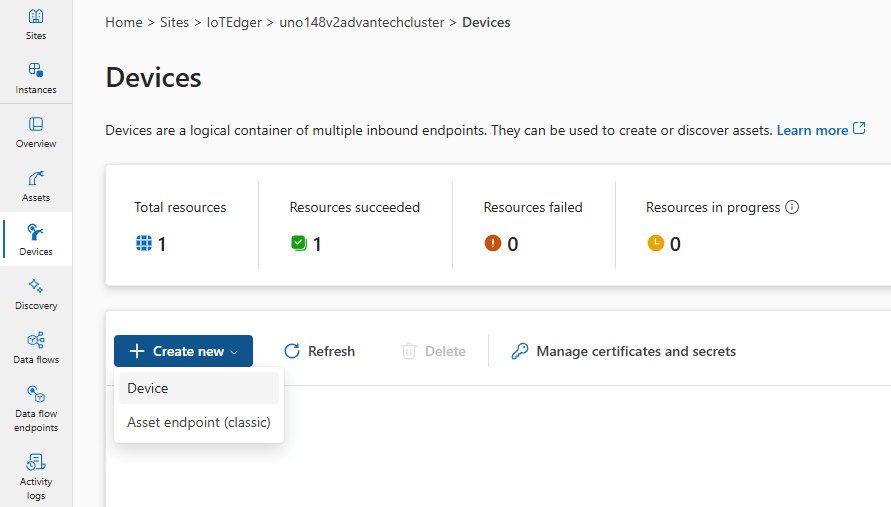Select the Devices sidebar item
891x507 pixels.
[x=36, y=240]
